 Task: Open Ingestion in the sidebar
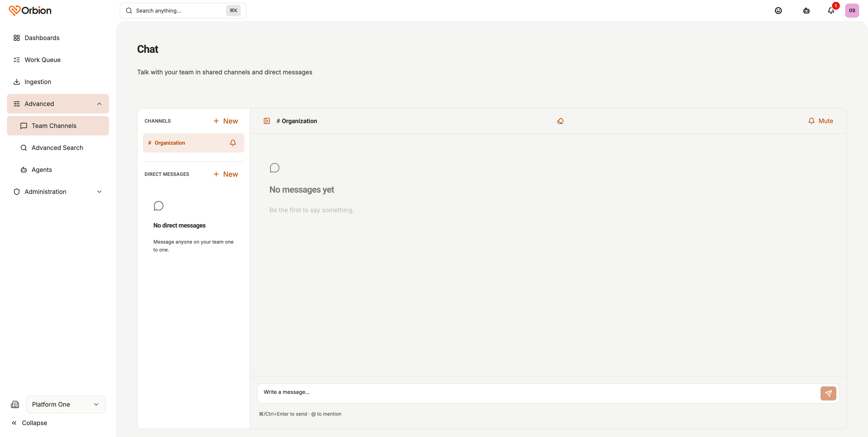pyautogui.click(x=58, y=82)
